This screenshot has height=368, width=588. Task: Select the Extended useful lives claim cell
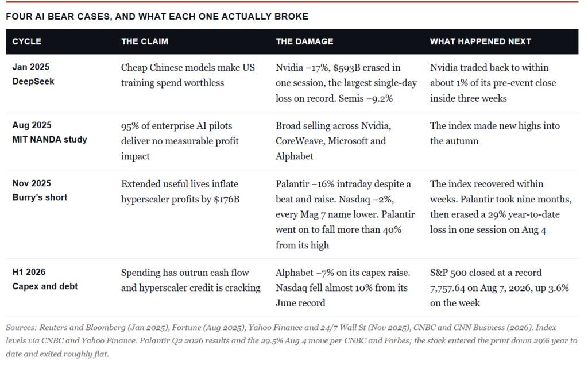[x=180, y=191]
